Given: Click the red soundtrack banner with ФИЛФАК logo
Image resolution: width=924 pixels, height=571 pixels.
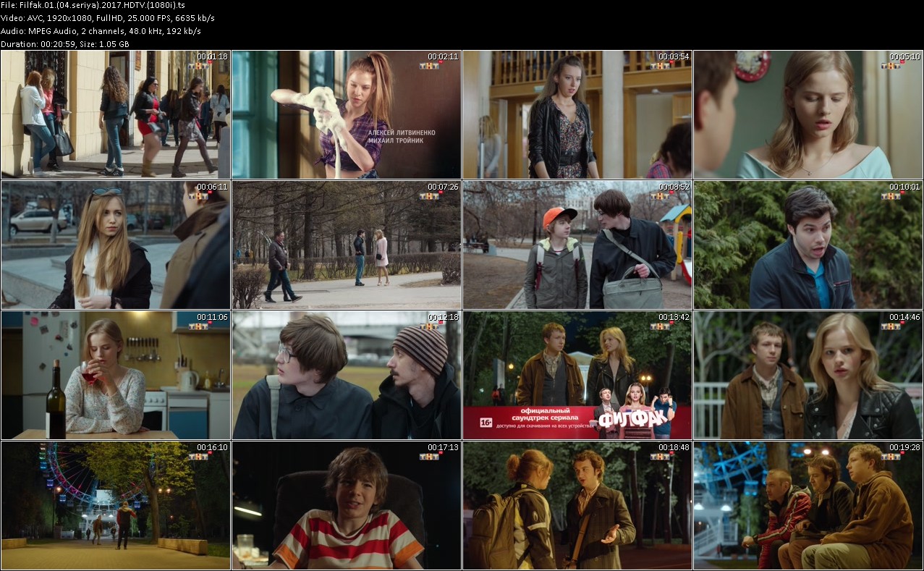Looking at the screenshot, I should (x=577, y=422).
